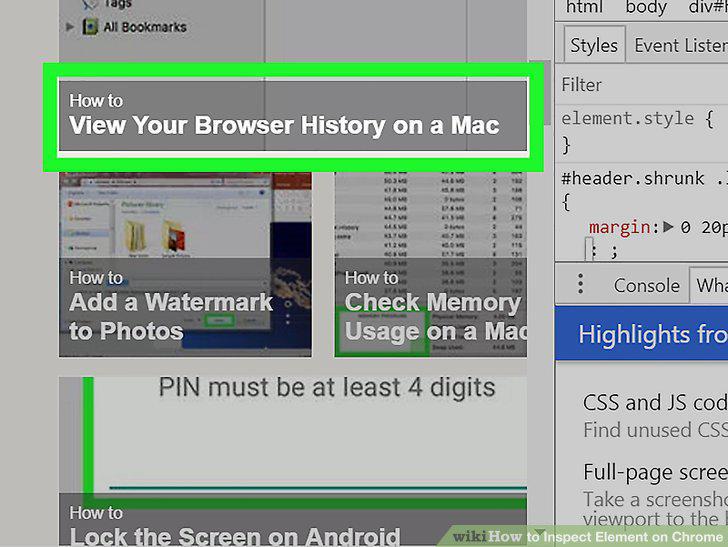The width and height of the screenshot is (728, 547).
Task: Open Check Memory Usage on a Mac article
Action: pyautogui.click(x=430, y=265)
